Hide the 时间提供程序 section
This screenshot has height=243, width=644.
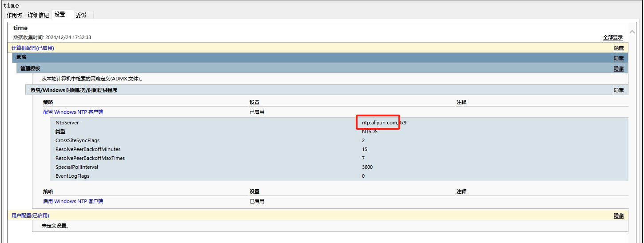(x=619, y=90)
